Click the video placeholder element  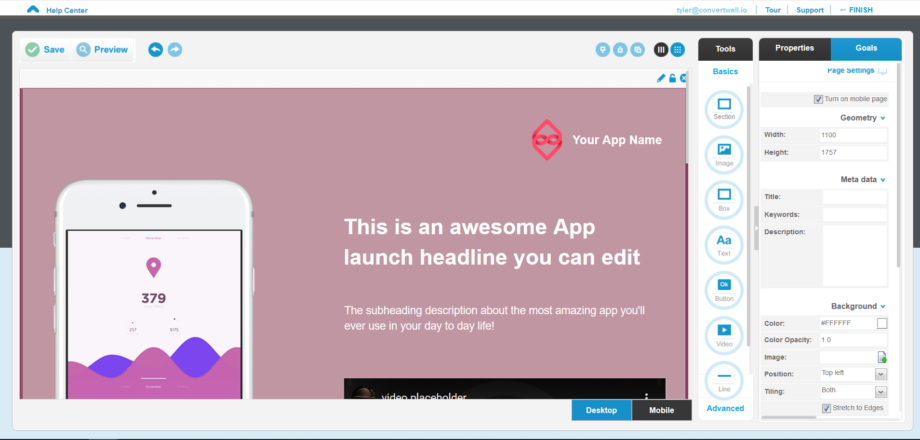coord(505,389)
